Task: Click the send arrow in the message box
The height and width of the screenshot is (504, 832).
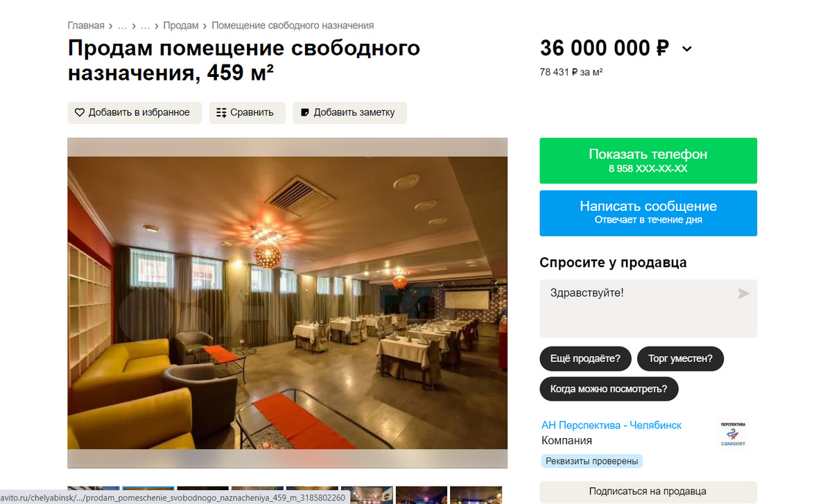Action: [x=743, y=294]
